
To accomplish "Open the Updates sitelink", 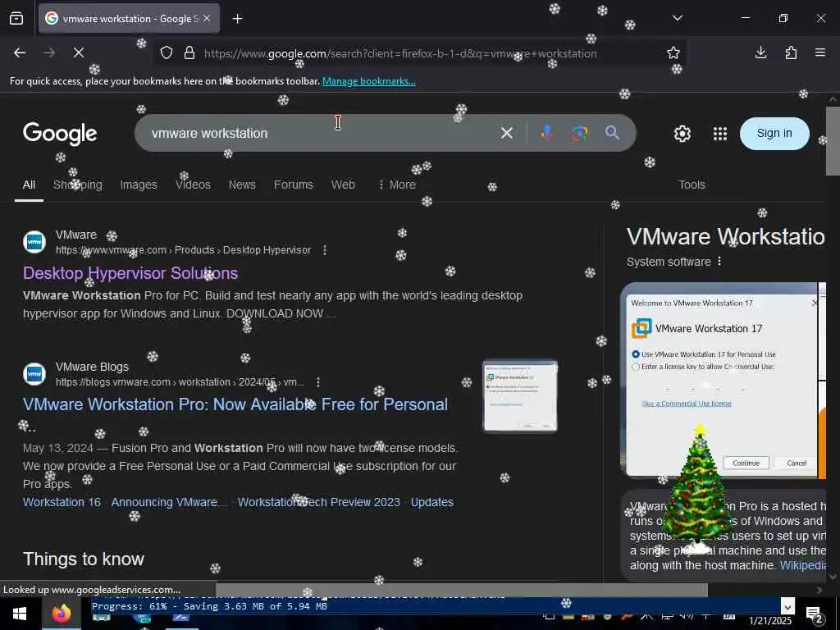I will (431, 502).
